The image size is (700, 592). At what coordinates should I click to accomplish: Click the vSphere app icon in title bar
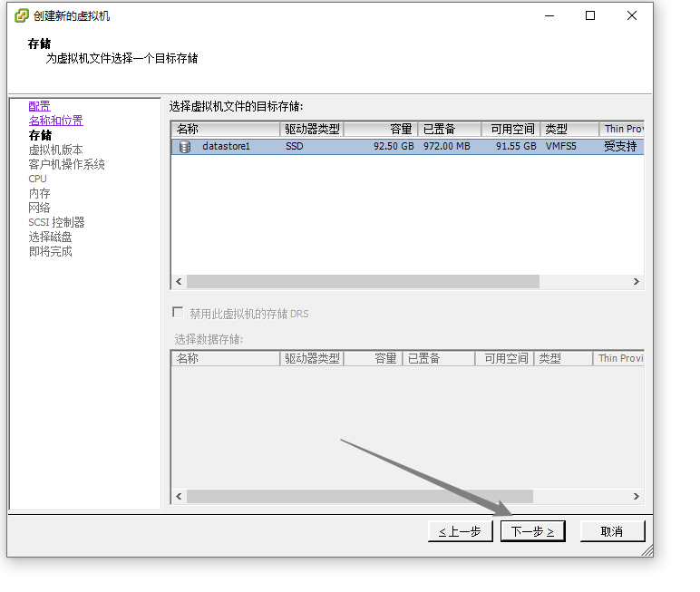click(22, 15)
